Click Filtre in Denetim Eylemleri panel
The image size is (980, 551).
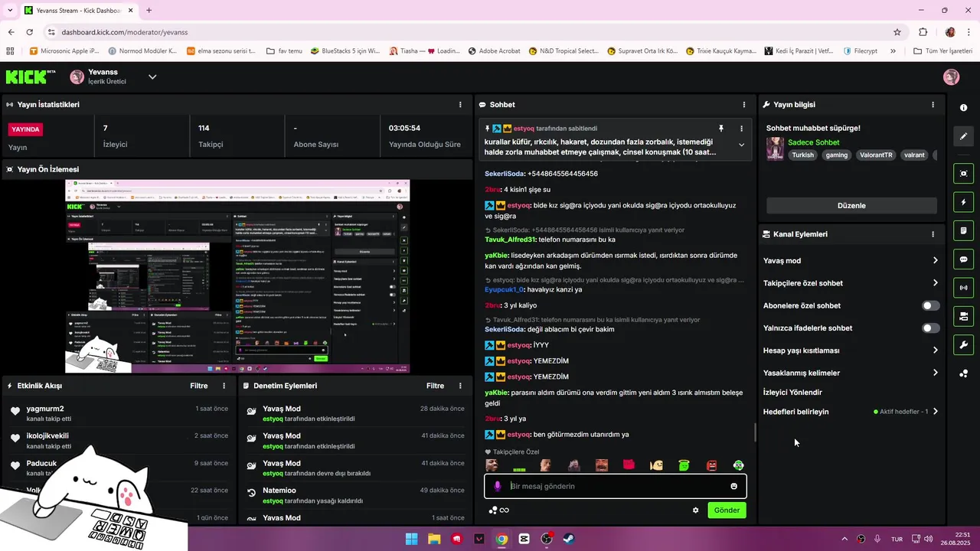435,386
